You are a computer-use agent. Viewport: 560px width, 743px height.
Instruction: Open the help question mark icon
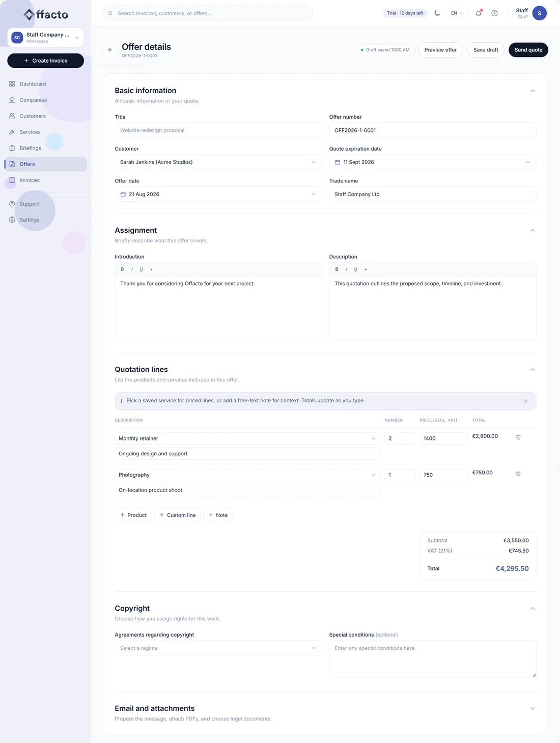pos(494,13)
